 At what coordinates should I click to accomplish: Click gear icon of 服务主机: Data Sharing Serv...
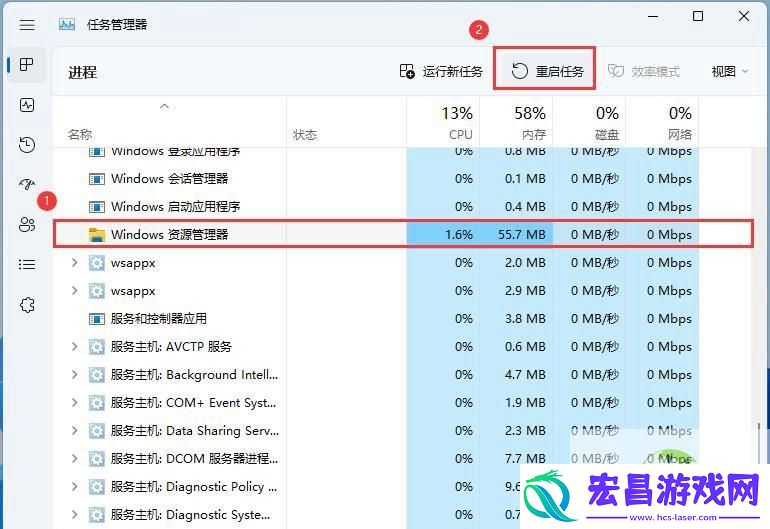[97, 431]
